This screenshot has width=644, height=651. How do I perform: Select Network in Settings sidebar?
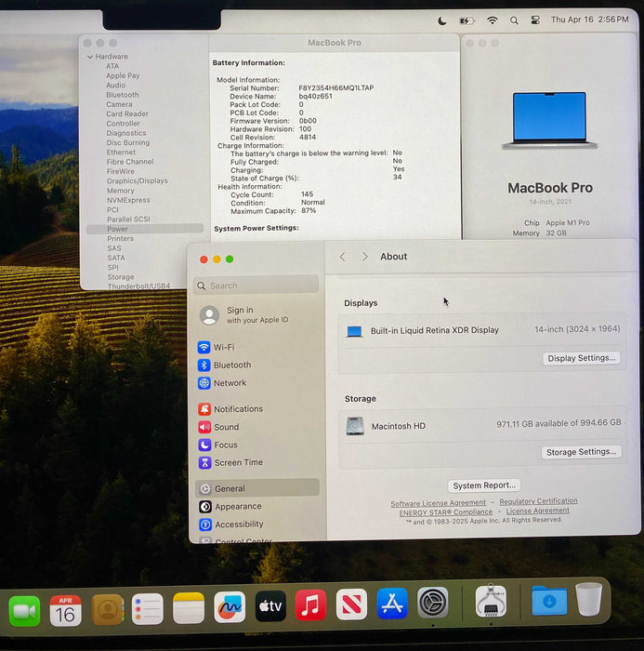(257, 383)
